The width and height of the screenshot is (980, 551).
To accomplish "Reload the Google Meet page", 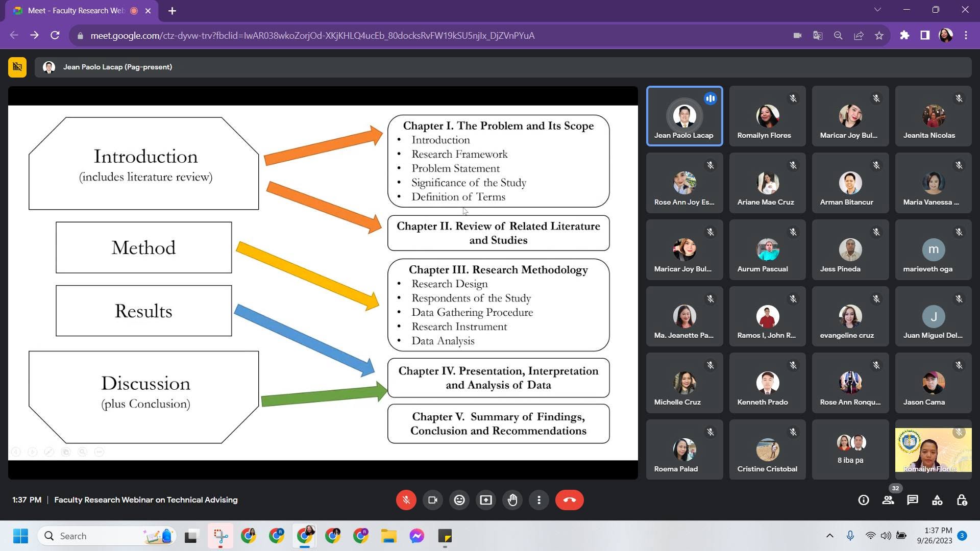I will [x=55, y=35].
